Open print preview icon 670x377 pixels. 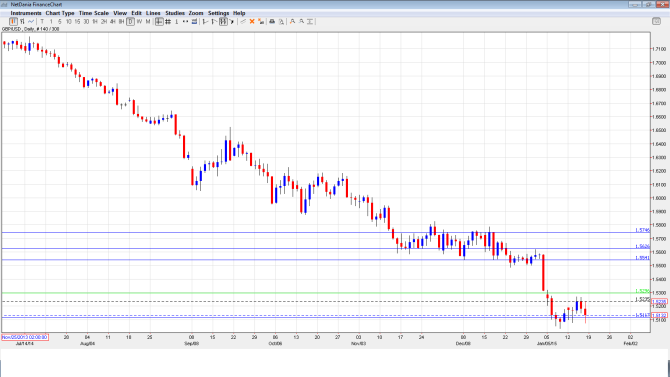281,21
